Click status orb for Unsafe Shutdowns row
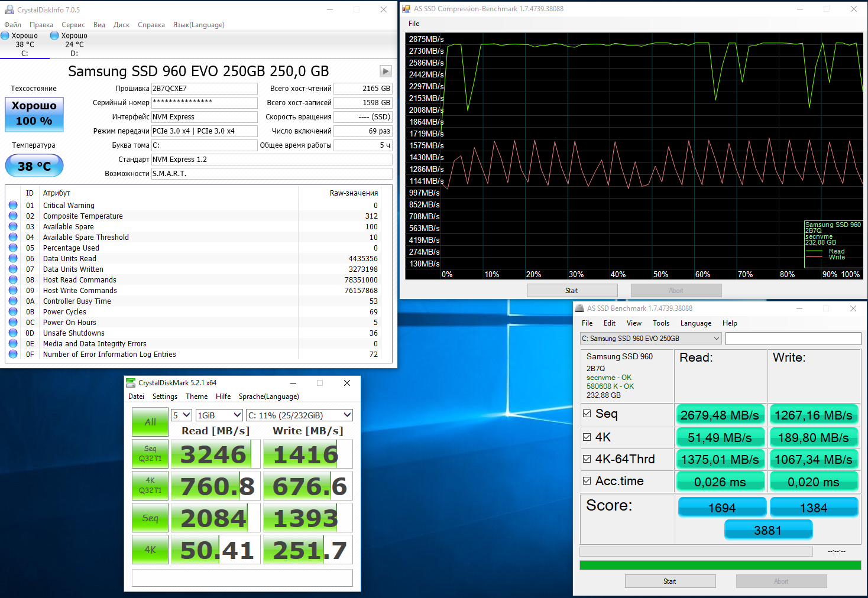Screen dimensions: 868x598 13,333
